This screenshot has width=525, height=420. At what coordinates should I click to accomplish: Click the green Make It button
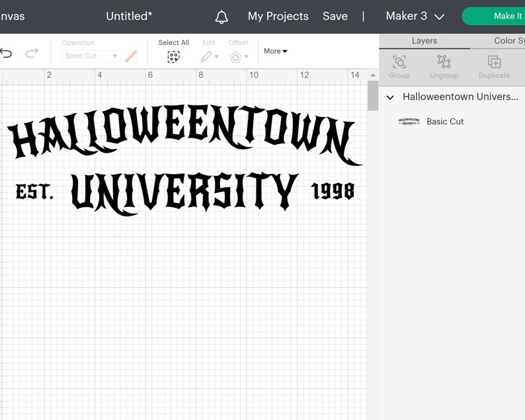[x=493, y=16]
